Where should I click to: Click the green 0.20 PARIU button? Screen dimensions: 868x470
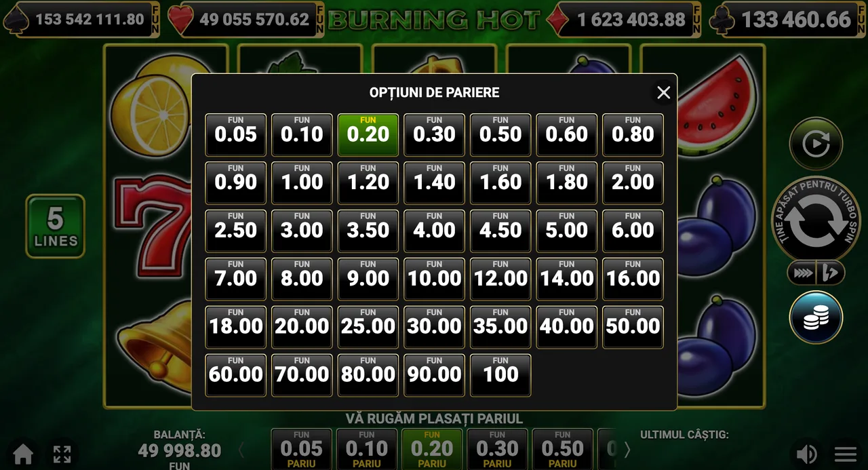[432, 449]
